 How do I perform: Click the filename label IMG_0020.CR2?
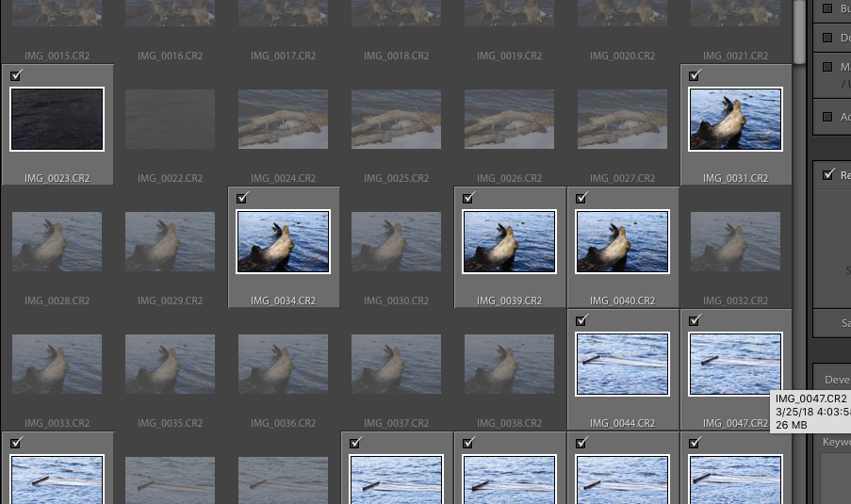pos(622,56)
